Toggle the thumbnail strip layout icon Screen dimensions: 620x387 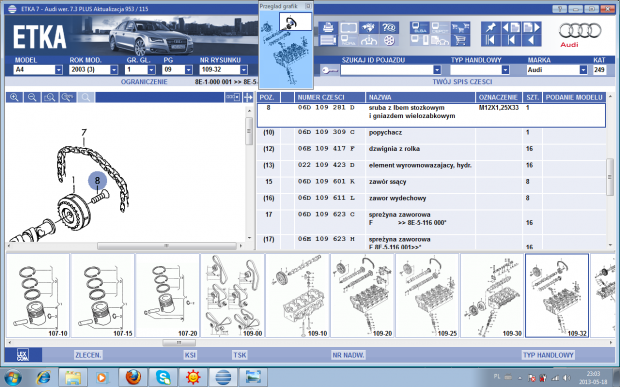coord(233,97)
